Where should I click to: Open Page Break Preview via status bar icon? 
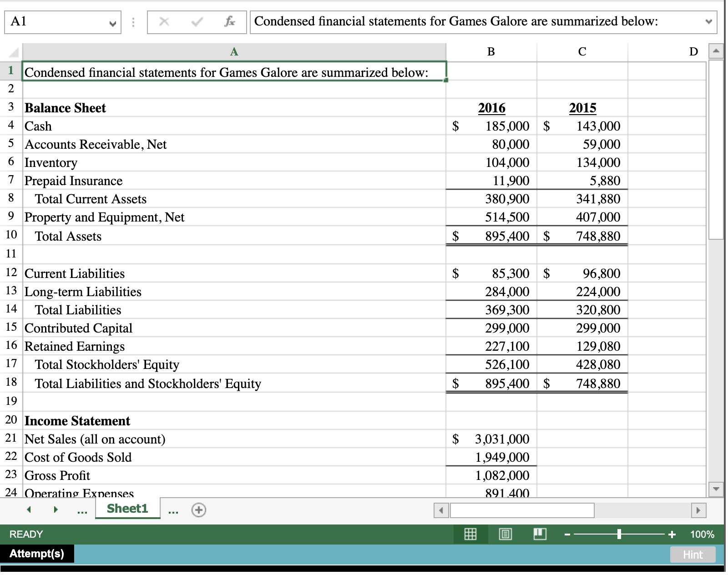coord(540,535)
